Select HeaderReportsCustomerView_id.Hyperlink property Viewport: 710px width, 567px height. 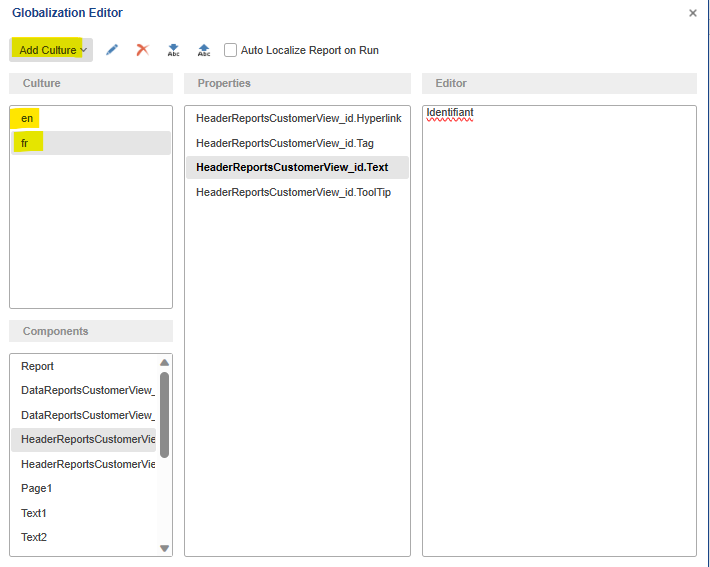pyautogui.click(x=297, y=118)
